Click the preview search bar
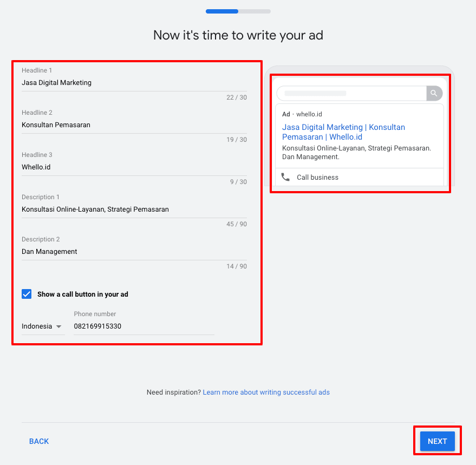The width and height of the screenshot is (476, 465). click(x=351, y=93)
